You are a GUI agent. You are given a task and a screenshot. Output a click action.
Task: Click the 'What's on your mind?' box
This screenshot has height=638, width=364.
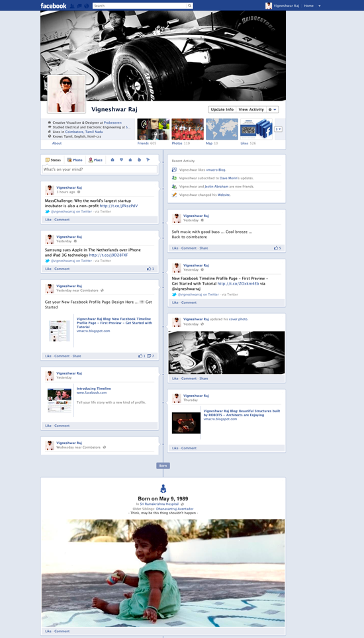click(x=100, y=169)
